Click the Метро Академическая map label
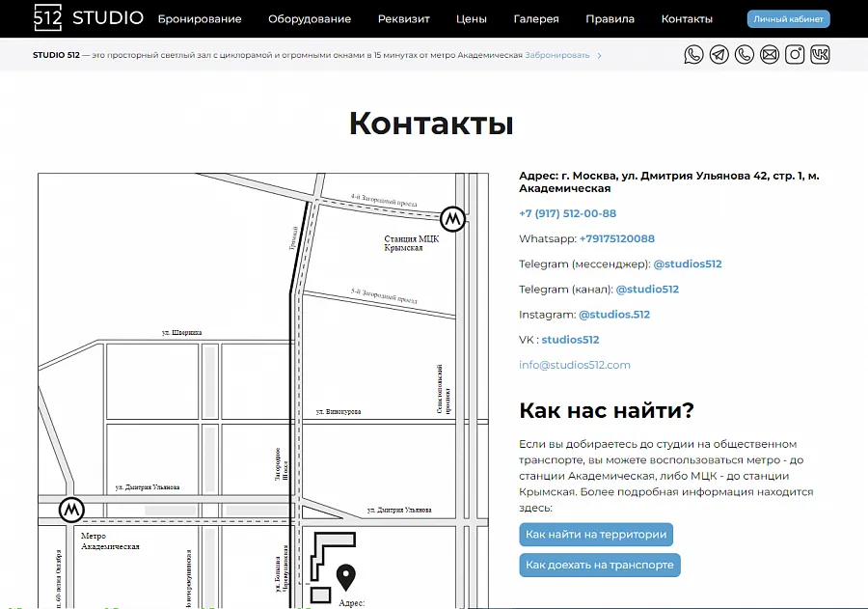The height and width of the screenshot is (609, 868). [x=110, y=541]
